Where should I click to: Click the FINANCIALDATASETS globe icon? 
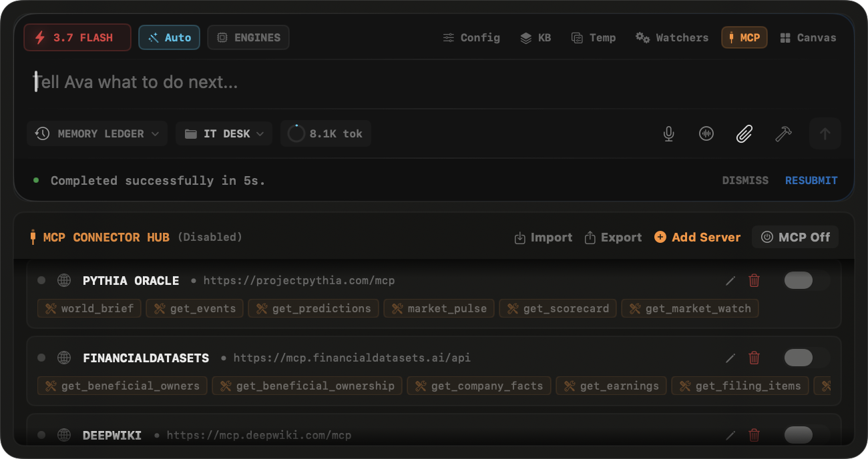click(64, 358)
